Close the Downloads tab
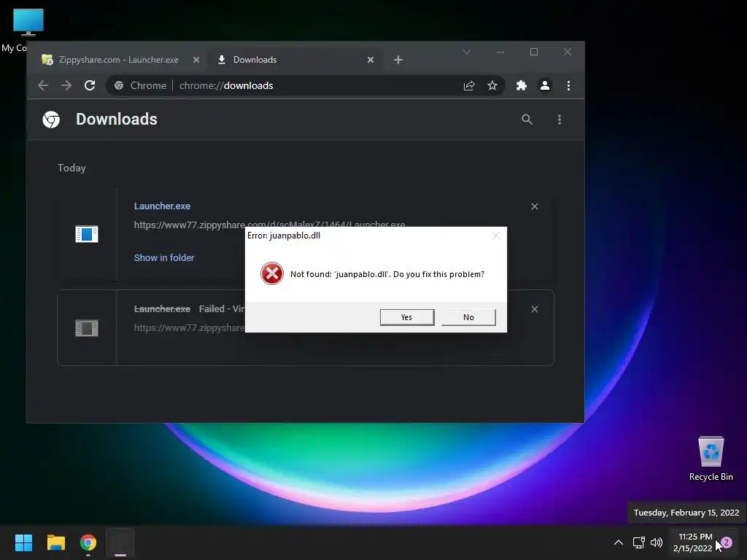Image resolution: width=747 pixels, height=560 pixels. (x=370, y=60)
